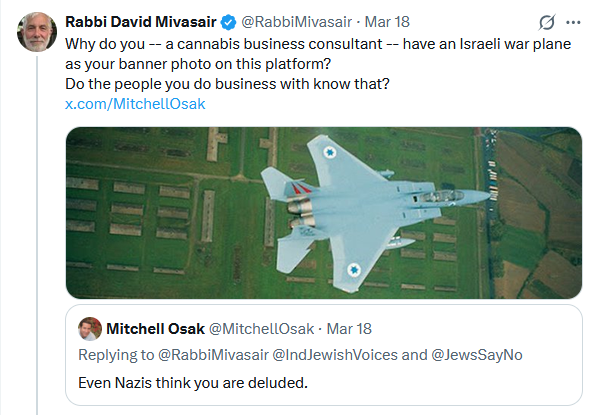Open the @RabbiMivasair handle in the post header
Image resolution: width=601 pixels, height=415 pixels.
tap(296, 22)
